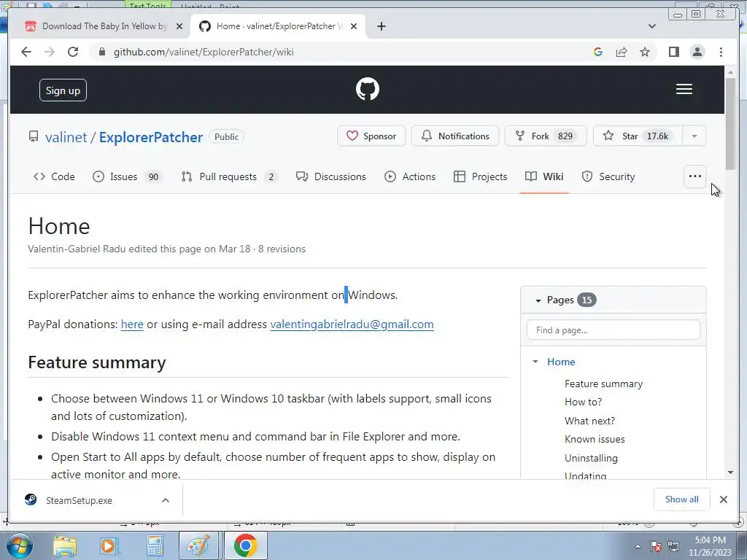The image size is (747, 560).
Task: Open the Discussions tab
Action: coord(331,176)
